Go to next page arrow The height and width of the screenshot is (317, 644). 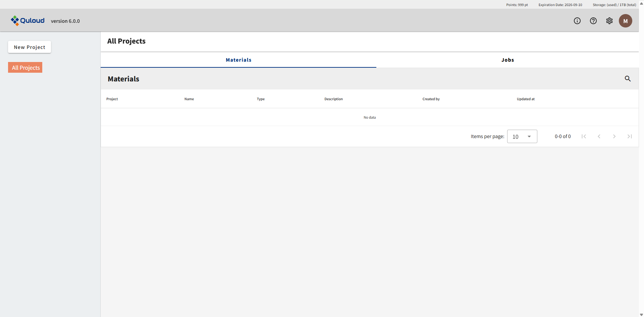614,136
